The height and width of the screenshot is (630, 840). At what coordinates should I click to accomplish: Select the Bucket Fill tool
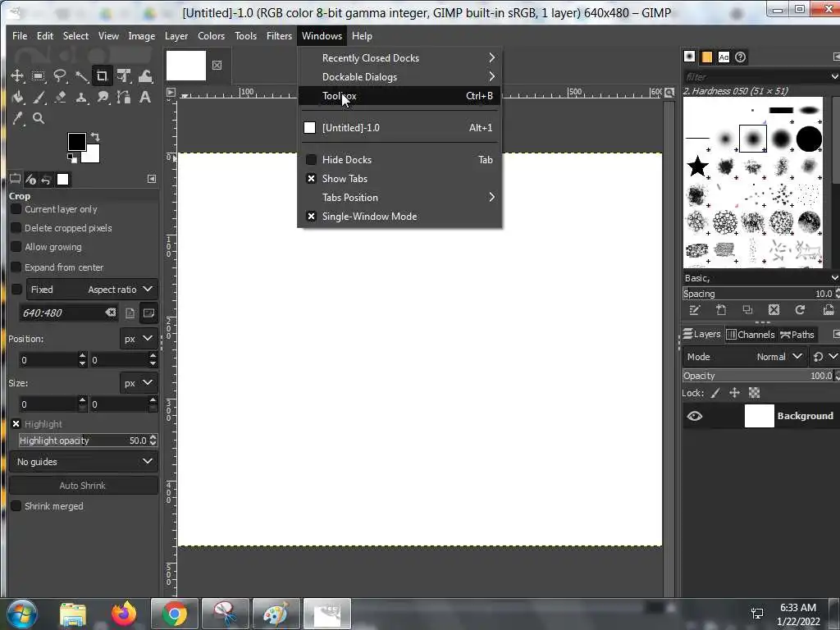[x=17, y=97]
